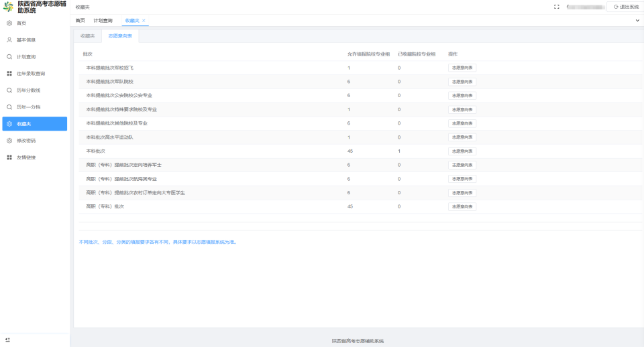This screenshot has height=347, width=644.
Task: Click the 允许填报院校专业组 column header
Action: click(x=368, y=54)
